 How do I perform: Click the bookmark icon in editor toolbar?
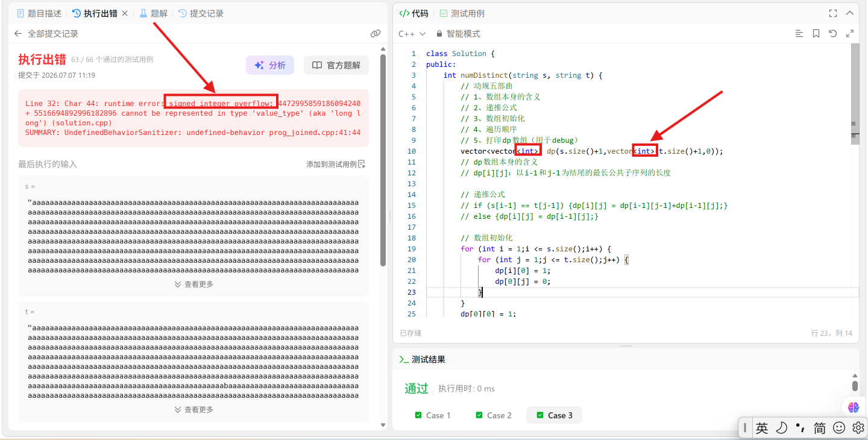[x=816, y=34]
